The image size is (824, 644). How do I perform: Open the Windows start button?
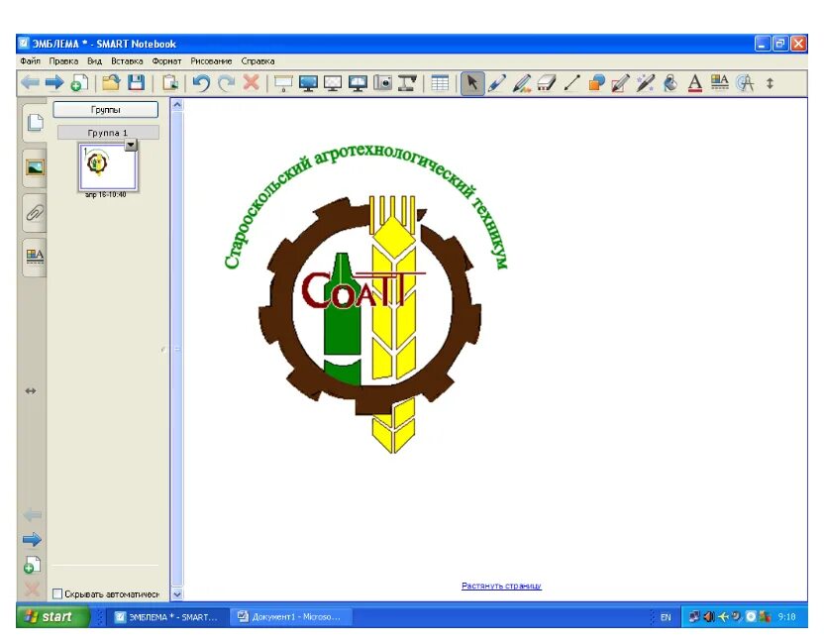coord(52,616)
